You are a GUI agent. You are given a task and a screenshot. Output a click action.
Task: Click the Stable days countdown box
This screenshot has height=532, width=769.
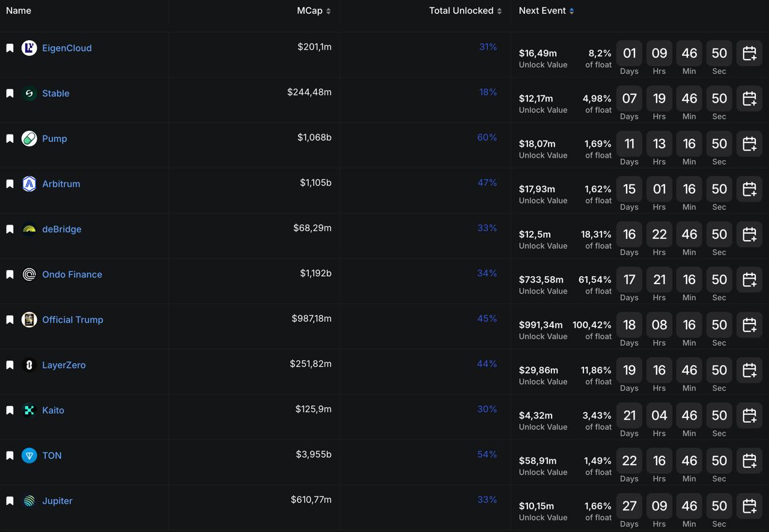629,98
